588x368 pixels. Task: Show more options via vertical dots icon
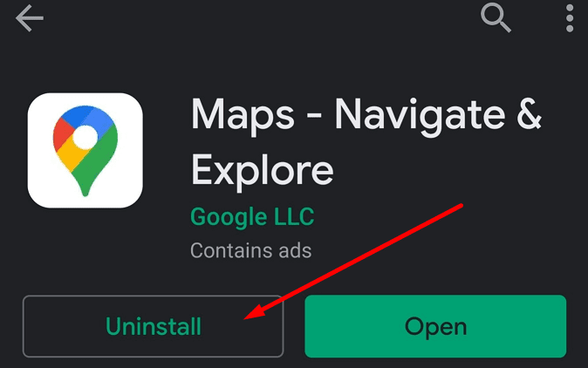click(x=570, y=18)
